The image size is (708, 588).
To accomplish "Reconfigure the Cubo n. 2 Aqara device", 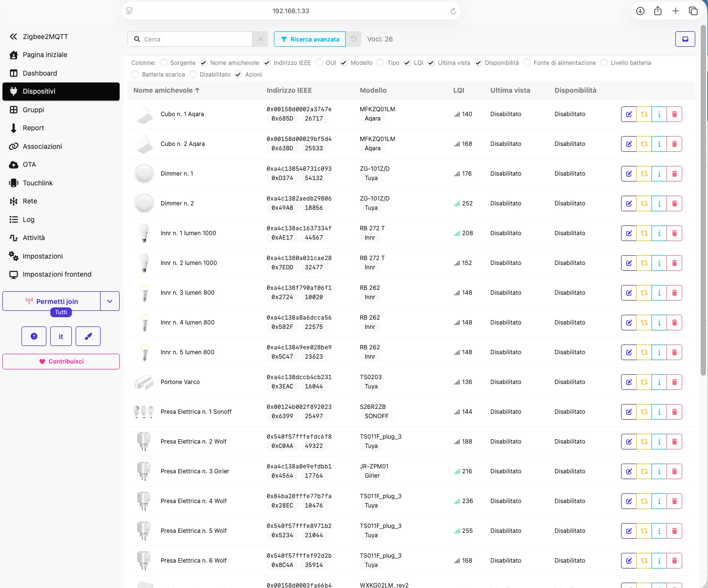I will pyautogui.click(x=644, y=144).
